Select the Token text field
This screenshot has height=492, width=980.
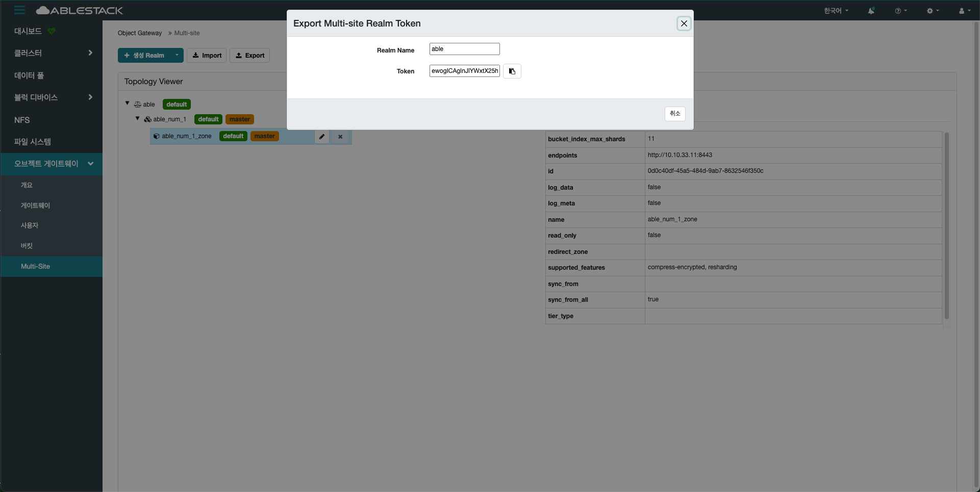coord(464,71)
